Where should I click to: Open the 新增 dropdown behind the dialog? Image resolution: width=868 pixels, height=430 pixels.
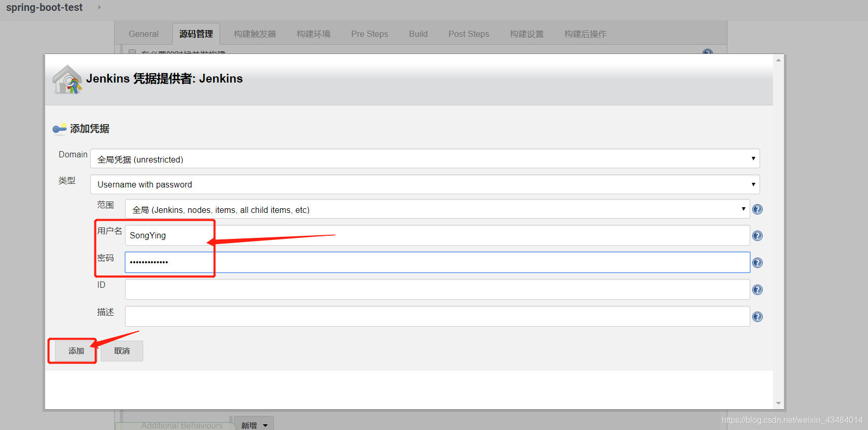pos(254,424)
